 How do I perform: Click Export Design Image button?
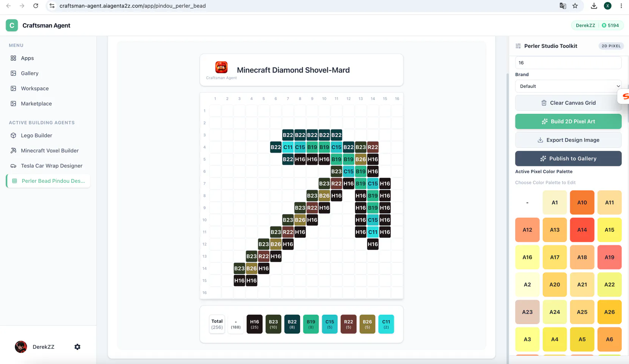(568, 140)
